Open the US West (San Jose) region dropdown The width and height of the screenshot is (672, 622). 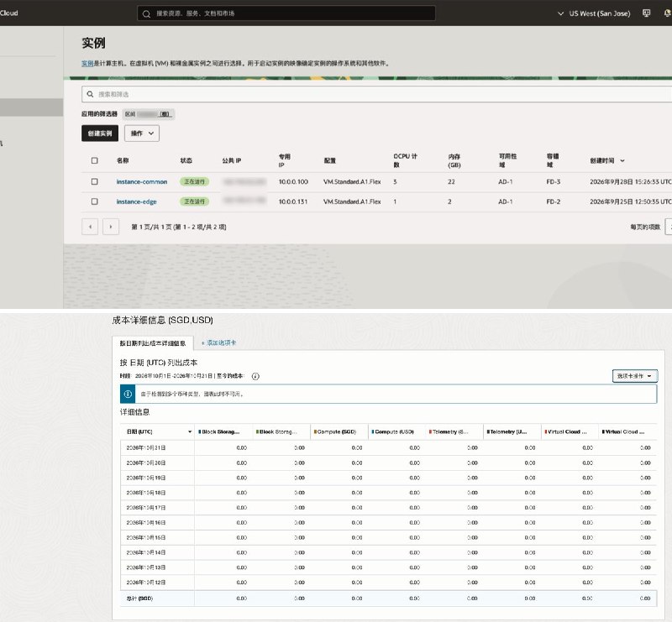pos(594,13)
